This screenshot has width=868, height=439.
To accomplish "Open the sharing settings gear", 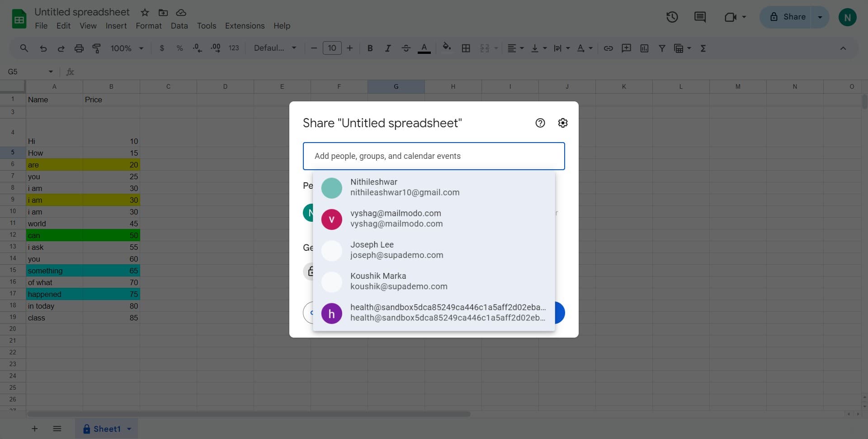I will click(x=562, y=123).
